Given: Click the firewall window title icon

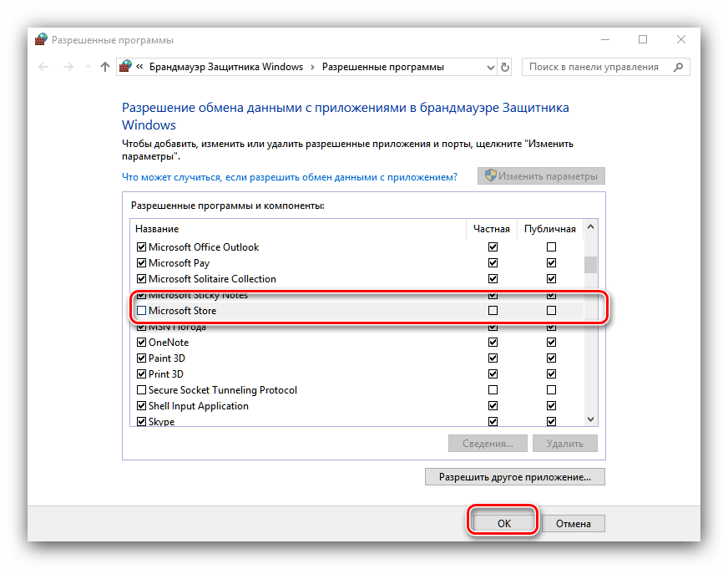Looking at the screenshot, I should tap(41, 39).
